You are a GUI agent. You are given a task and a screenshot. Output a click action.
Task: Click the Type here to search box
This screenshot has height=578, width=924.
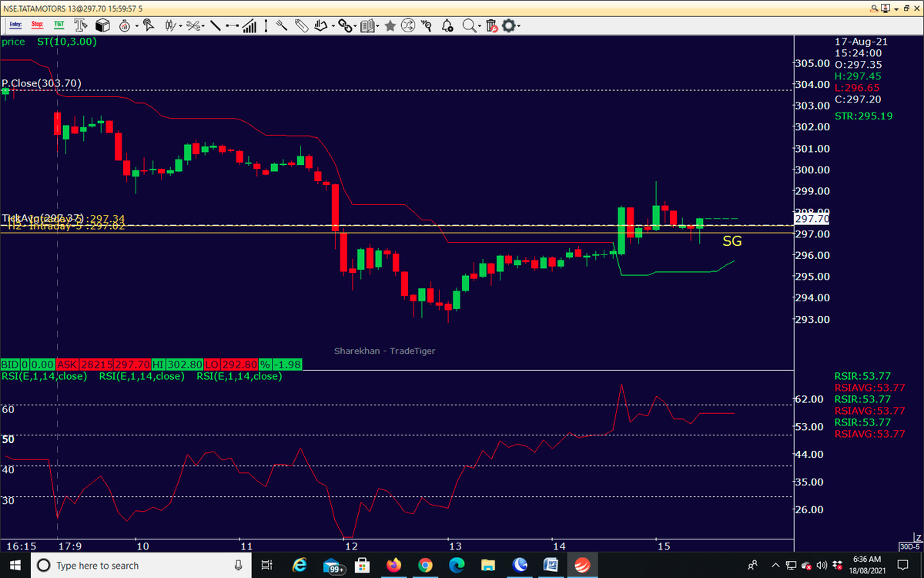tap(142, 565)
